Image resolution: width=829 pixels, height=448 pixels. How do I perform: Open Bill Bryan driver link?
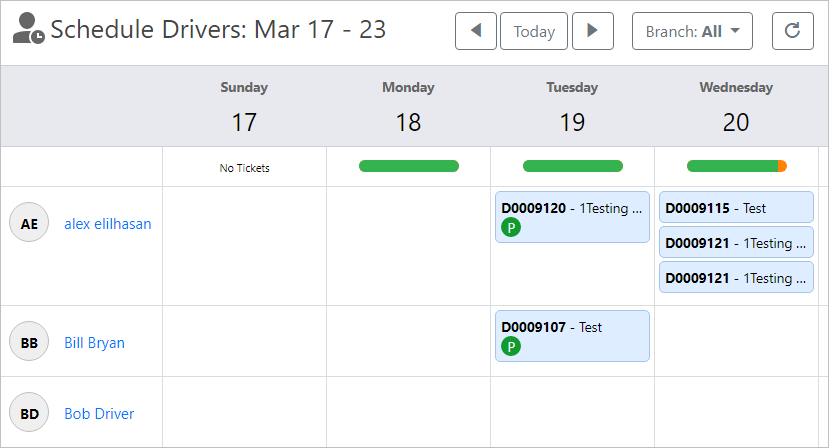click(x=94, y=343)
